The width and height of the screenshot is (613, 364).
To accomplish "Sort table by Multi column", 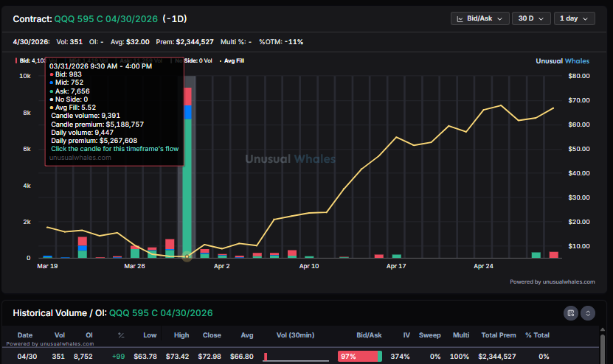I will (x=461, y=335).
